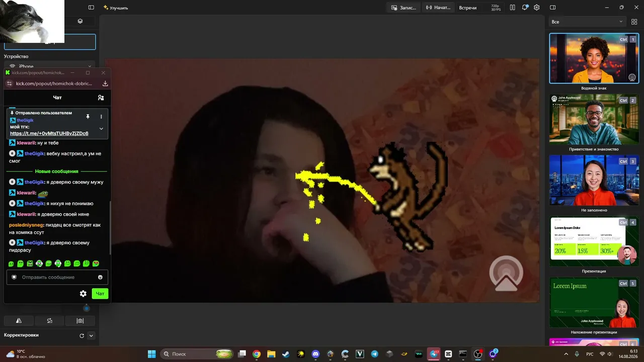Change the 720p 30FPS resolution setting
Image resolution: width=644 pixels, height=362 pixels.
[x=496, y=8]
